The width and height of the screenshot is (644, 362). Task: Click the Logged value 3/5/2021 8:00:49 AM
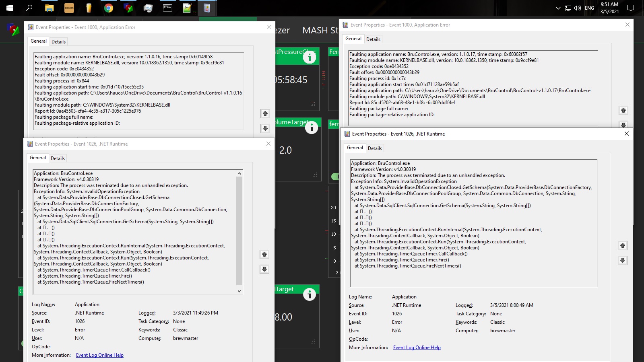tap(512, 305)
